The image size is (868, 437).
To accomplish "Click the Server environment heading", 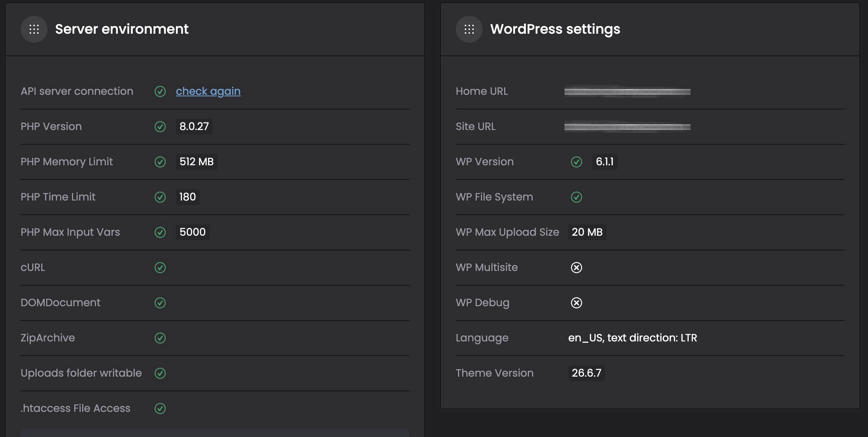I will click(122, 29).
